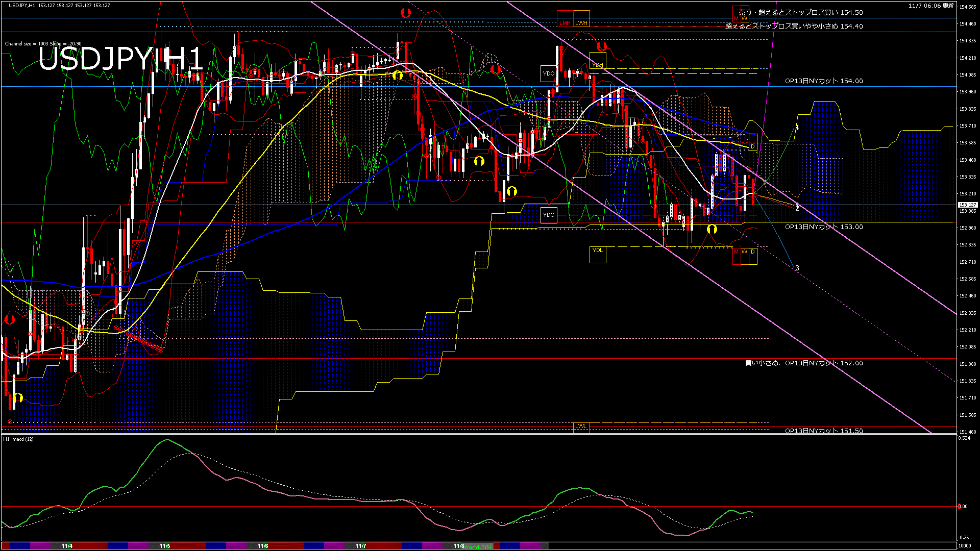Click the red LMH label box
980x551 pixels.
point(565,23)
